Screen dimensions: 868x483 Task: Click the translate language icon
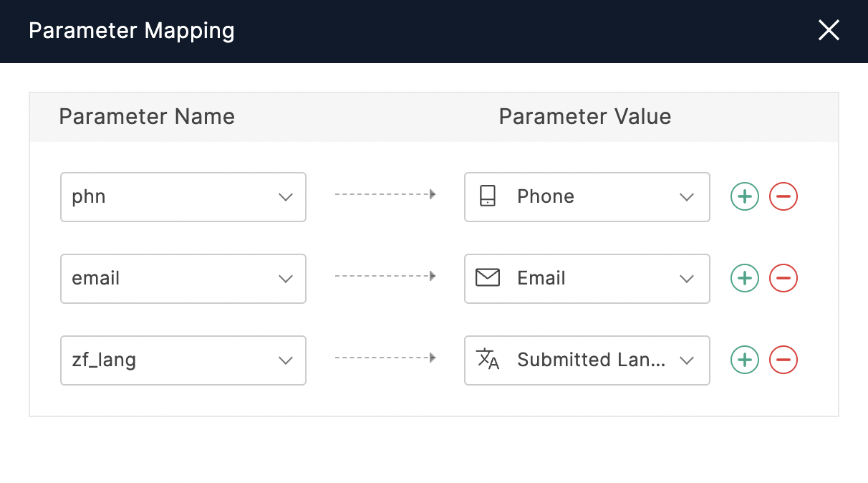pos(488,360)
